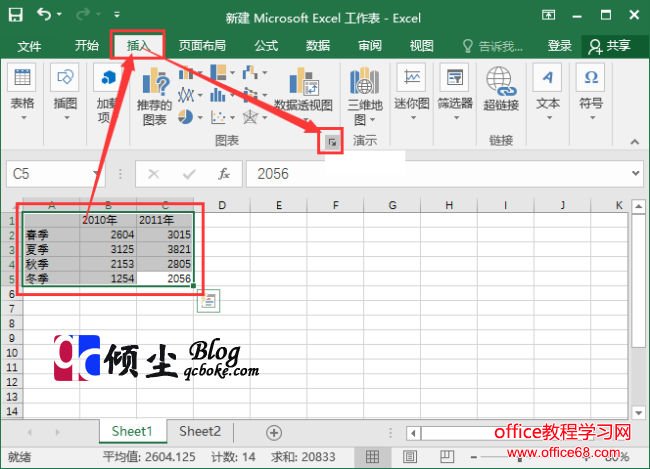Viewport: 650px width, 469px height.
Task: Insert a waterfall or stock chart
Action: (x=250, y=73)
